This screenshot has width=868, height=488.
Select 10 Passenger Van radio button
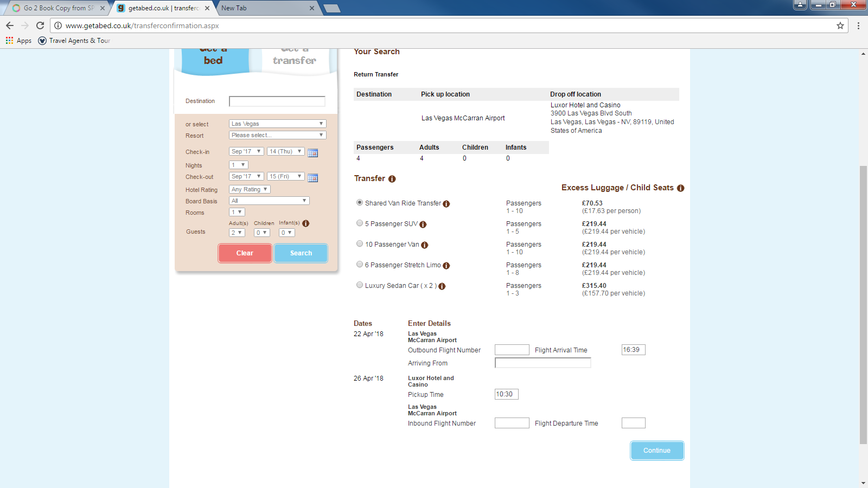tap(360, 243)
